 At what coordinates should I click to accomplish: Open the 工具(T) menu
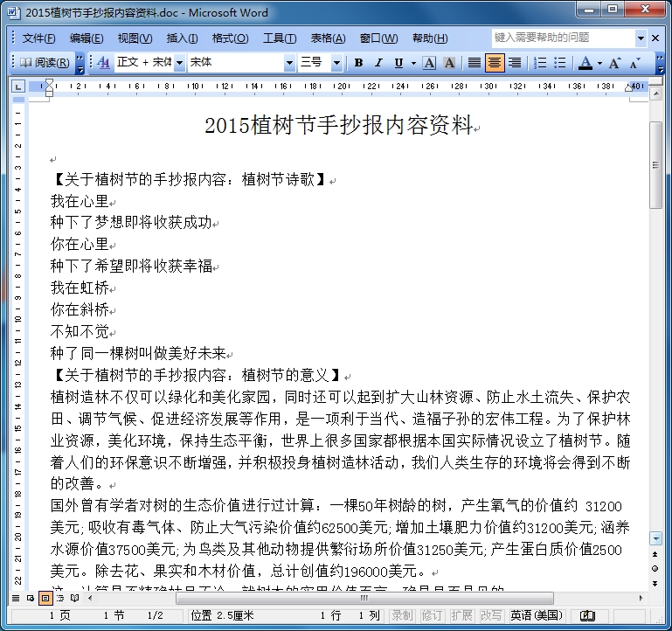point(280,38)
